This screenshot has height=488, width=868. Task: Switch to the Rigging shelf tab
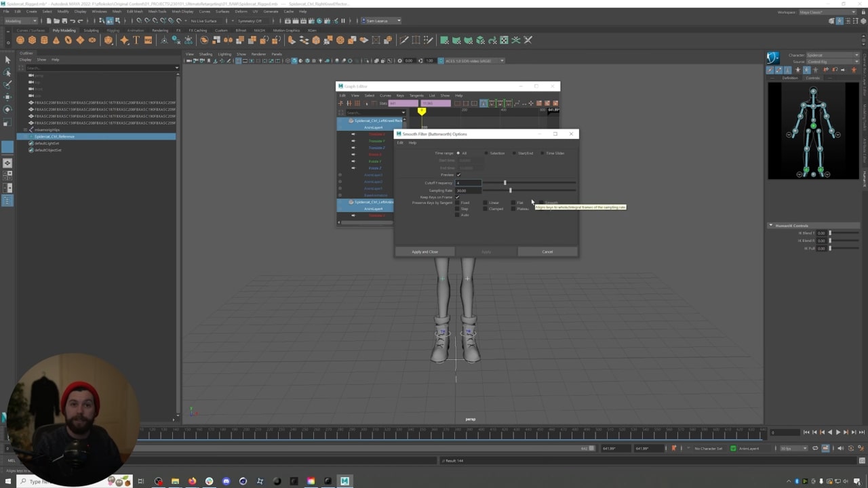[x=113, y=30]
